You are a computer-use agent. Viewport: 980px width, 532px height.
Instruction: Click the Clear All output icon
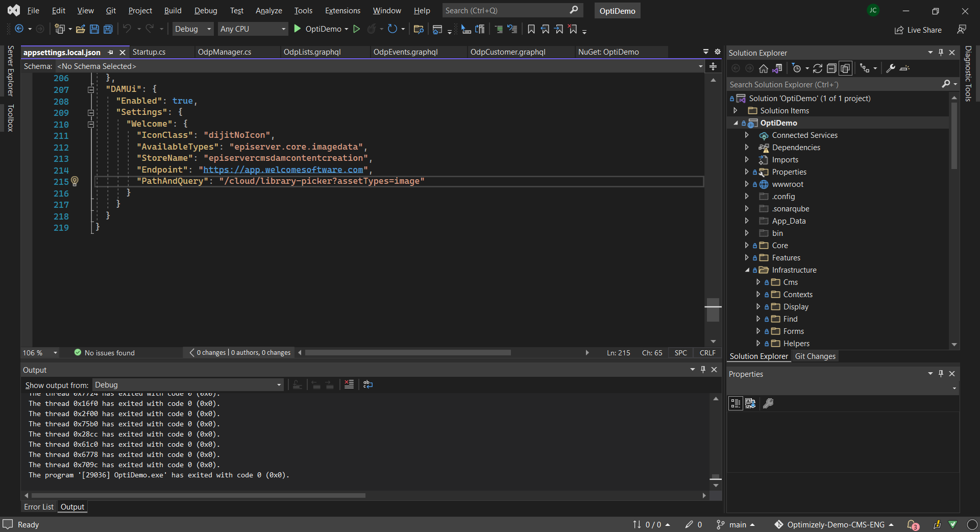coord(349,384)
